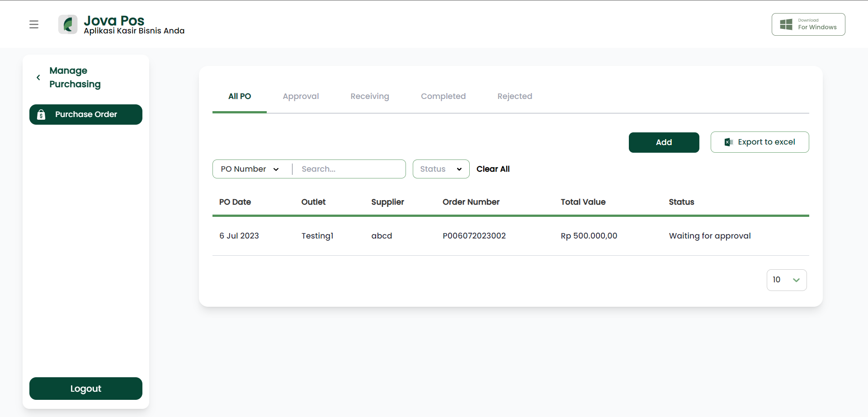
Task: Switch to the Receiving tab
Action: pos(370,96)
